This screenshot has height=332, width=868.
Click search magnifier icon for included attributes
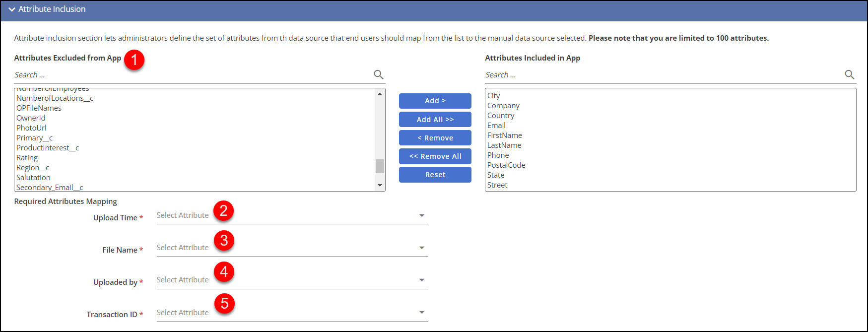(x=849, y=75)
